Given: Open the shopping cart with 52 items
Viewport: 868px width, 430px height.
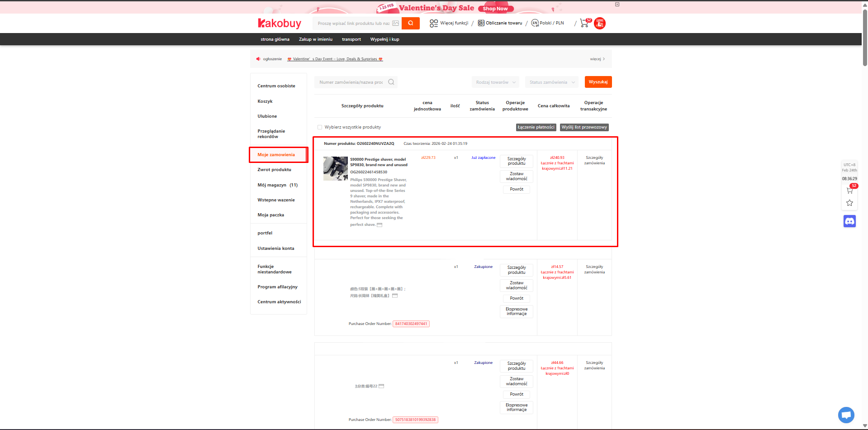Looking at the screenshot, I should (x=583, y=23).
